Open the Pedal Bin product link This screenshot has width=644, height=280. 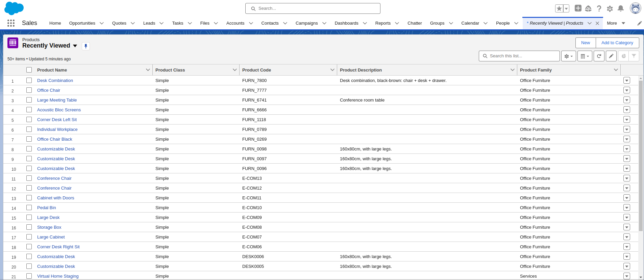pyautogui.click(x=47, y=207)
